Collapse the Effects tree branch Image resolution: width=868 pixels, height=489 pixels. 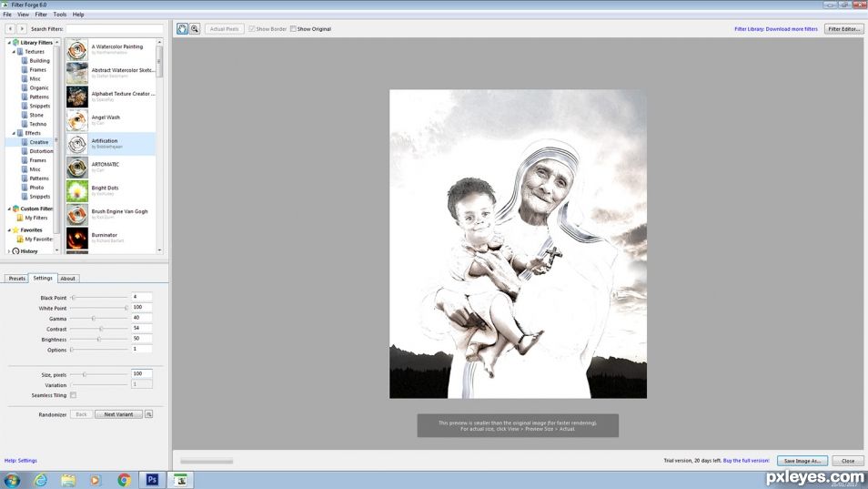(14, 133)
